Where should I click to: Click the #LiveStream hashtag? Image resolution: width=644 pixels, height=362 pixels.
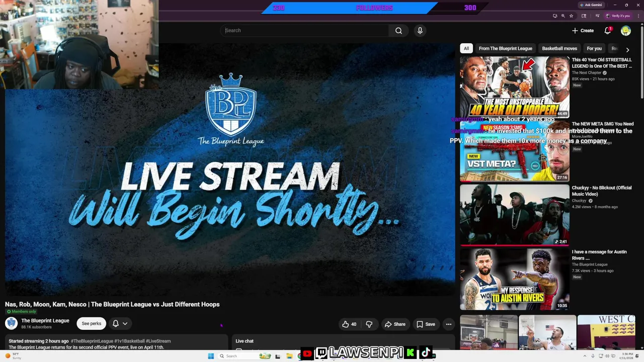(158, 341)
